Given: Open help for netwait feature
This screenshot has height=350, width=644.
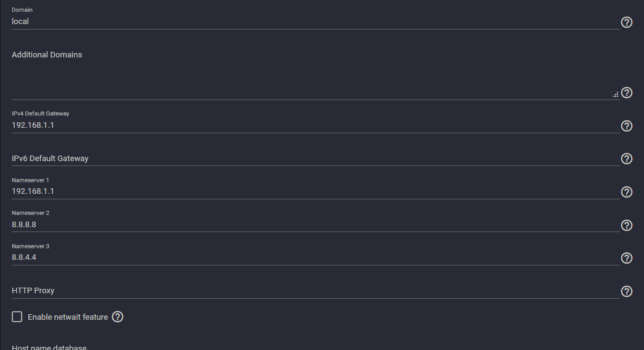Looking at the screenshot, I should (x=117, y=317).
